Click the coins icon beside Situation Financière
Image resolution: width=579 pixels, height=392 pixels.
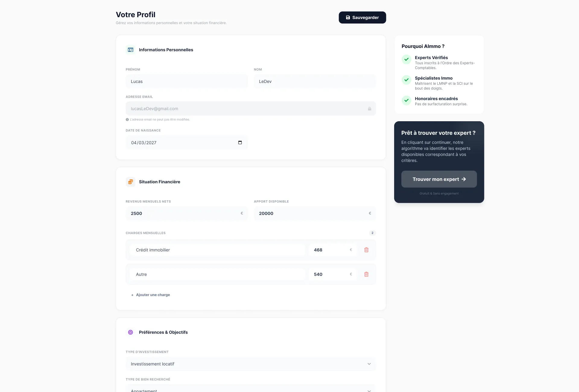point(131,182)
